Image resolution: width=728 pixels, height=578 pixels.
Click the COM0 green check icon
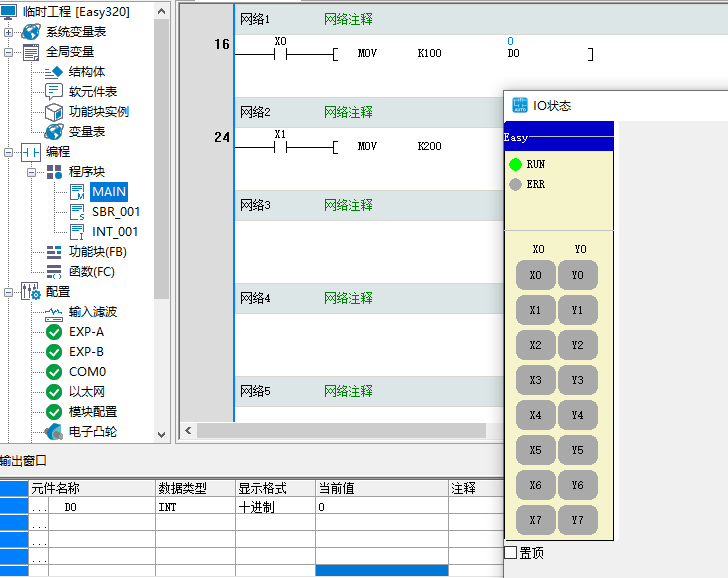pyautogui.click(x=54, y=372)
